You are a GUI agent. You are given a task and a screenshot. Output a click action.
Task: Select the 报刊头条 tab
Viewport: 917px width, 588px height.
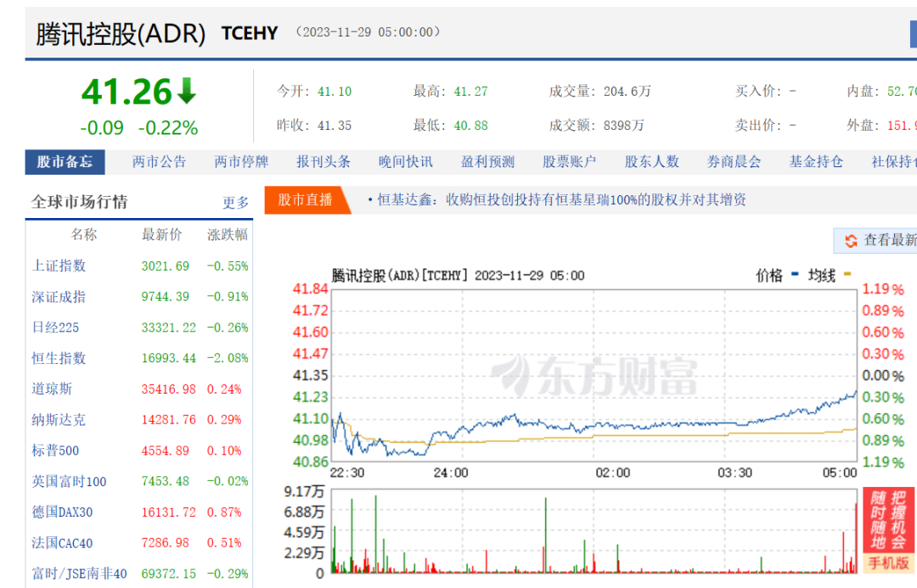coord(323,162)
